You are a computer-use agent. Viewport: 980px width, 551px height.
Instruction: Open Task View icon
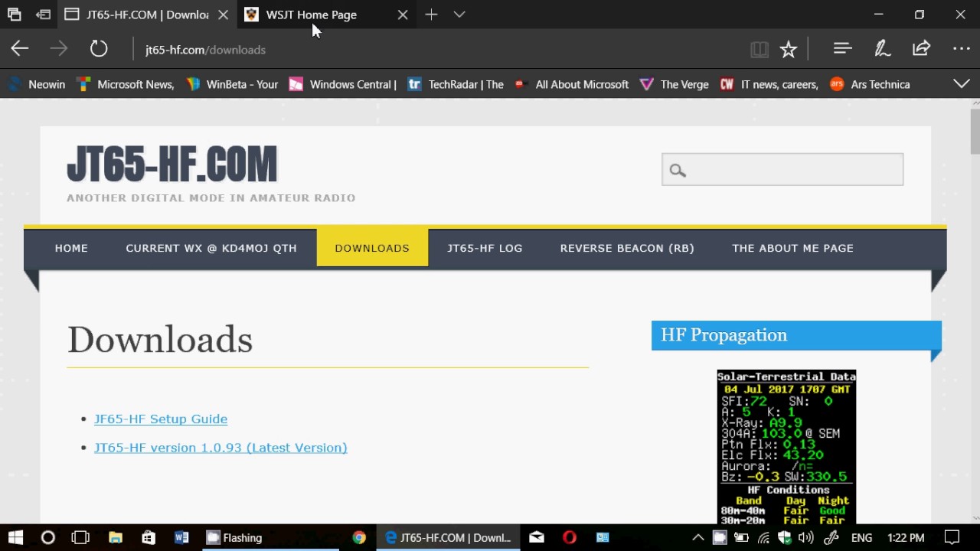[x=80, y=537]
